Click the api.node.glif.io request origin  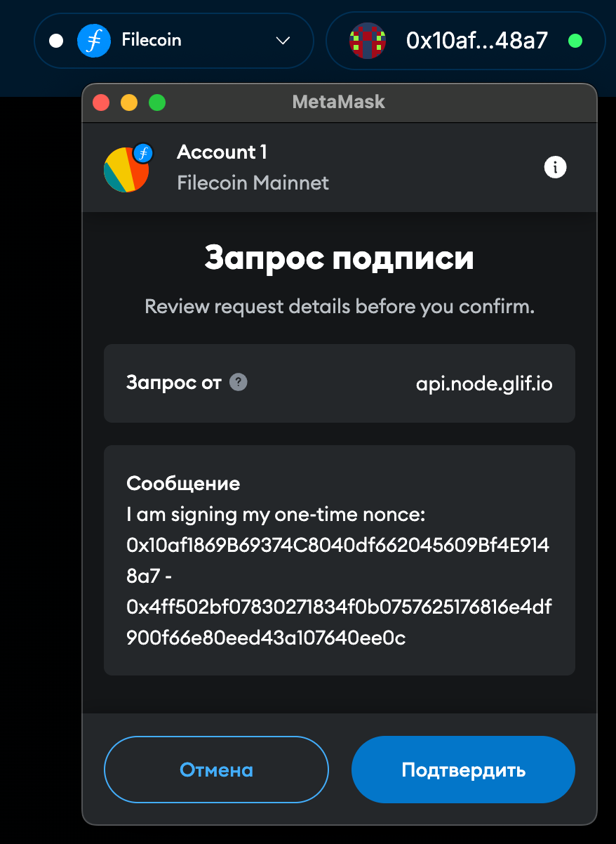483,383
